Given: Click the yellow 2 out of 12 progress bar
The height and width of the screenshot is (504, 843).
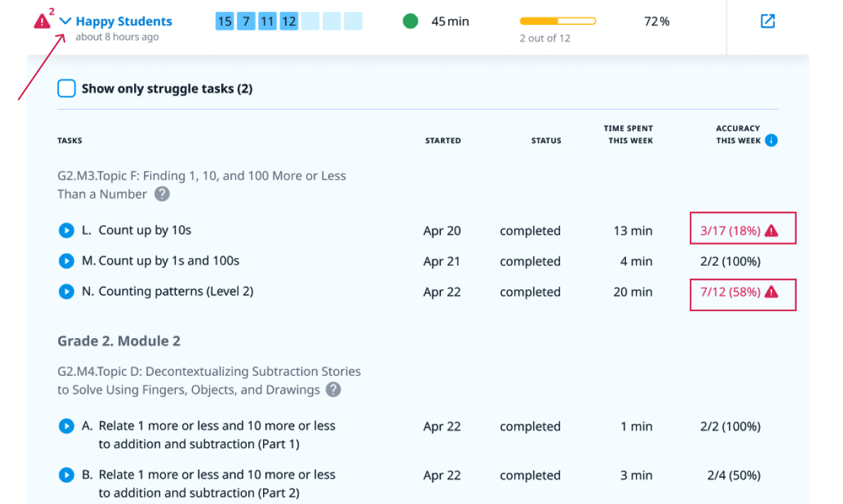Looking at the screenshot, I should [557, 21].
